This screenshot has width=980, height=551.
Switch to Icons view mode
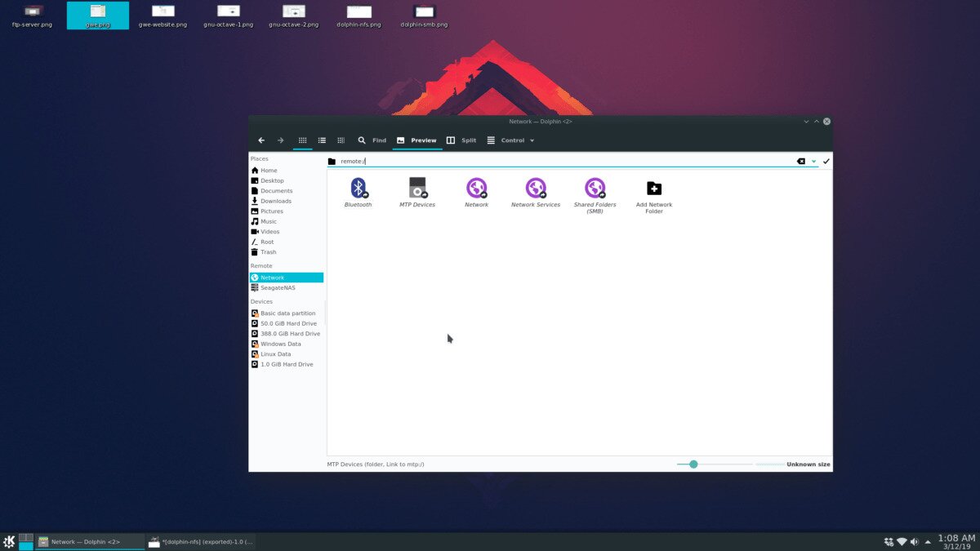(302, 140)
